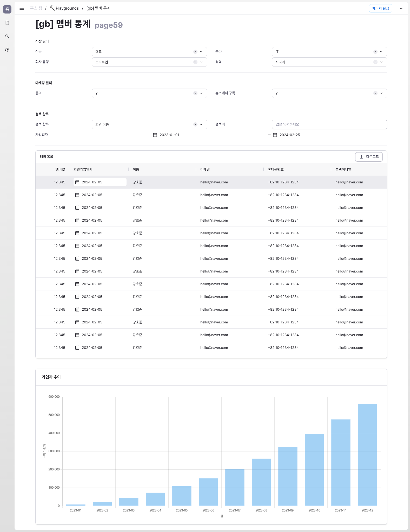Focus the 검색어 input field
The image size is (410, 532).
[x=329, y=124]
